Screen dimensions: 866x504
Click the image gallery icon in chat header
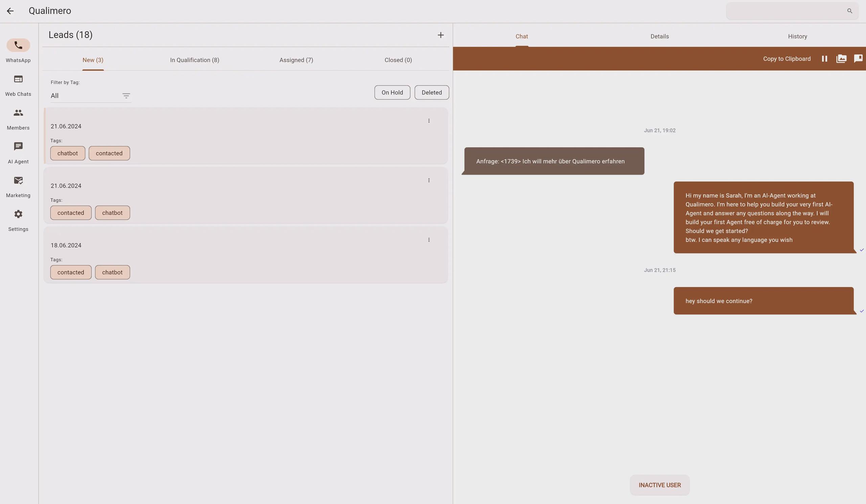coord(841,59)
